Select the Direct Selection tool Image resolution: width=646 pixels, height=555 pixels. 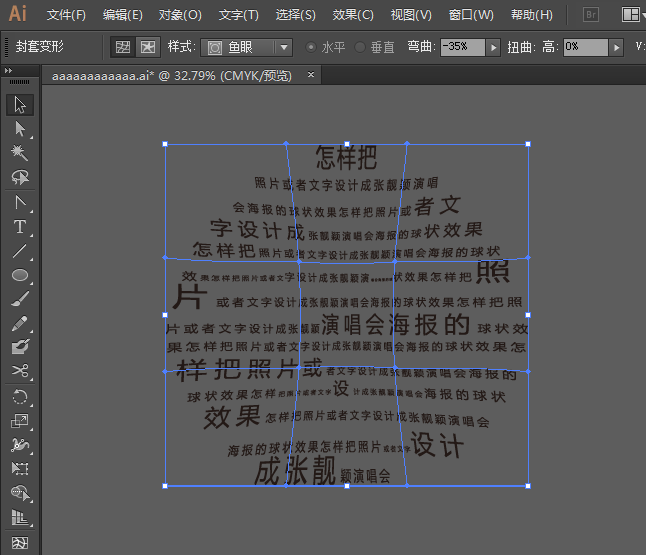click(x=20, y=129)
